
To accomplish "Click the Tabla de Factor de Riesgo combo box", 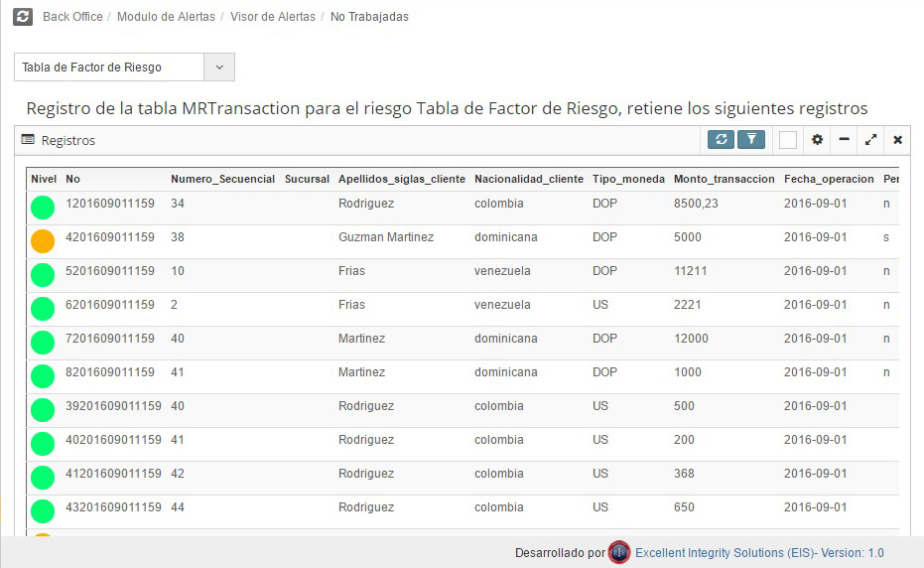I will 124,68.
